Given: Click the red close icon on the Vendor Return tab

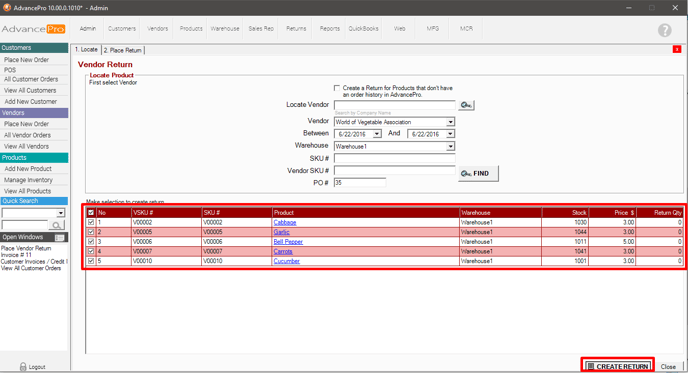Looking at the screenshot, I should click(x=677, y=49).
